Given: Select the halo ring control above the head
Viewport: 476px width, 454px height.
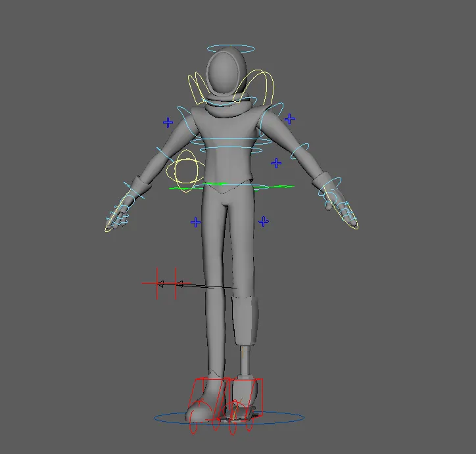Looking at the screenshot, I should click(231, 49).
